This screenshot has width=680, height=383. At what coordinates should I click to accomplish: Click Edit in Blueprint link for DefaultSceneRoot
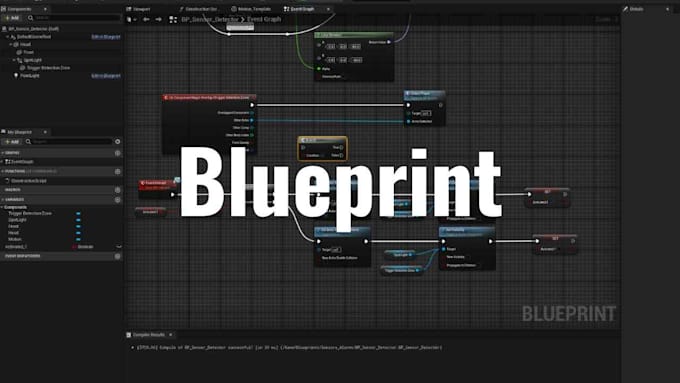coord(106,37)
